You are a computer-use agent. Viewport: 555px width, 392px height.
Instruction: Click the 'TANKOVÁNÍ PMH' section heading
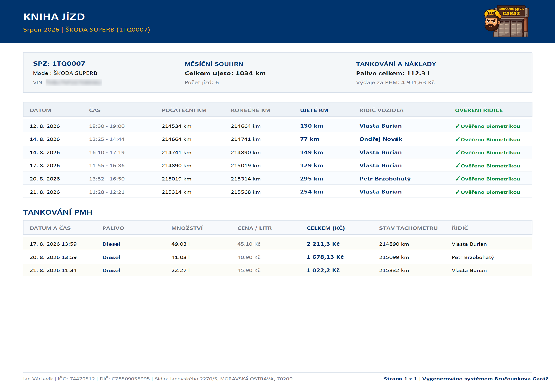coord(58,212)
